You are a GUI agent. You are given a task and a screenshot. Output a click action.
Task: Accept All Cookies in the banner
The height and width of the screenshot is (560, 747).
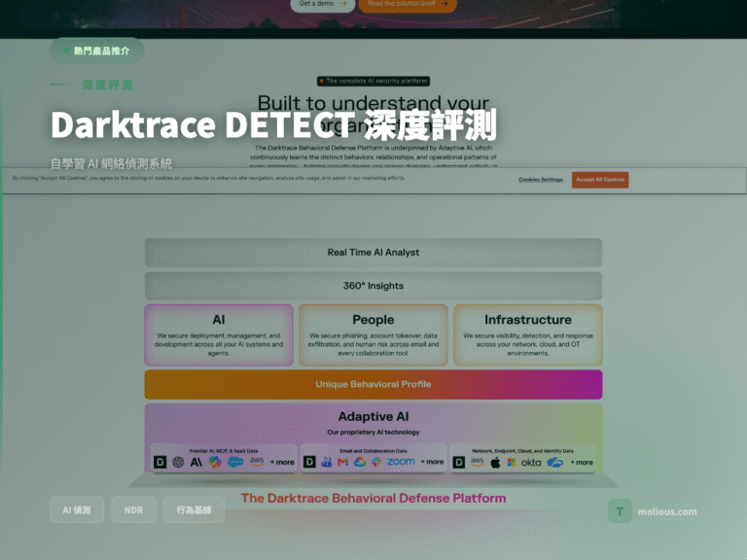(600, 180)
